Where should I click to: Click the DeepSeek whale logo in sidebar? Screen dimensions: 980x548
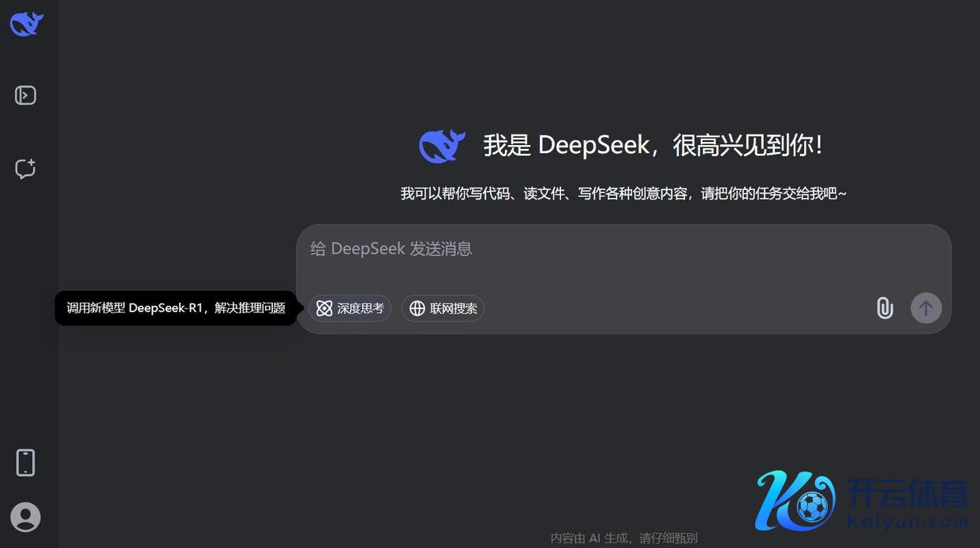(x=26, y=24)
